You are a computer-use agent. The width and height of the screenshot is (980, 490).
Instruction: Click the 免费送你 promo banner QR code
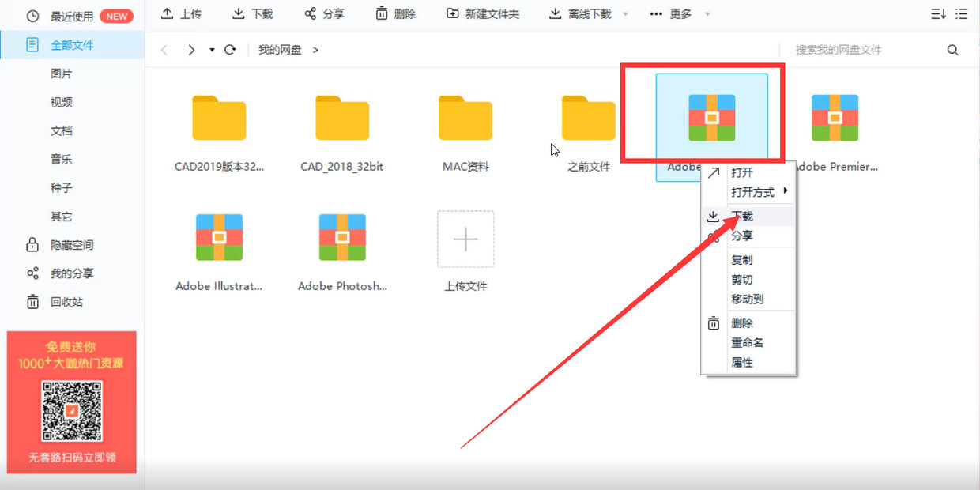(72, 411)
